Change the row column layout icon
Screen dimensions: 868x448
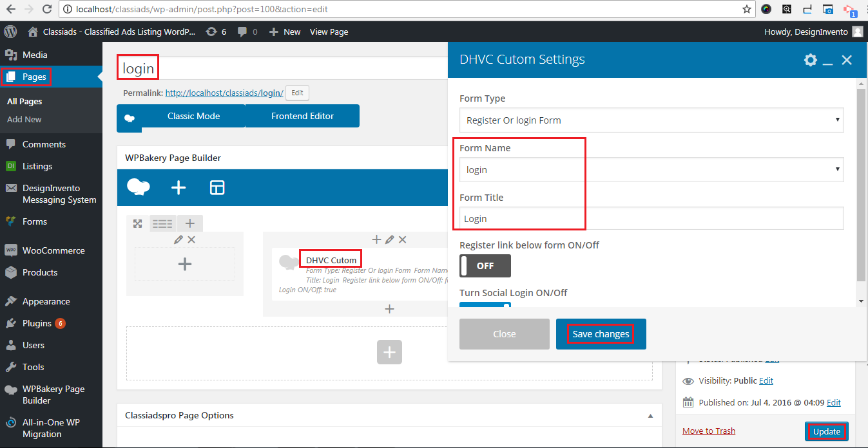point(162,223)
